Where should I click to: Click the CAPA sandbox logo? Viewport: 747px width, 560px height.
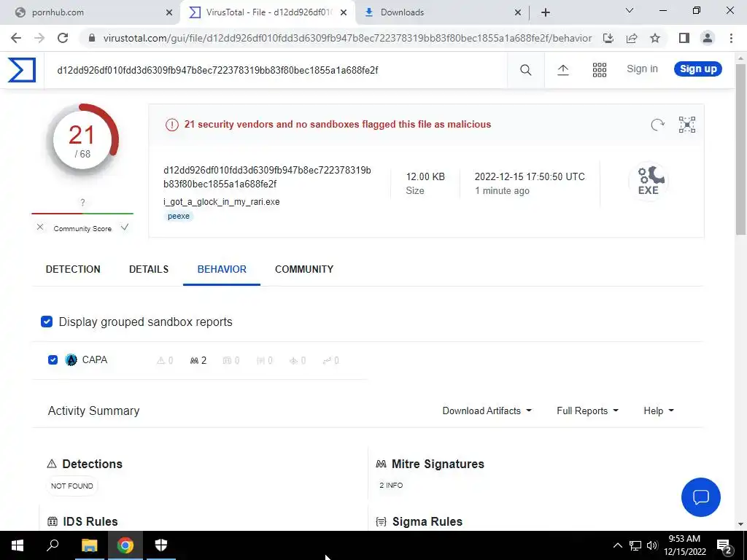71,360
